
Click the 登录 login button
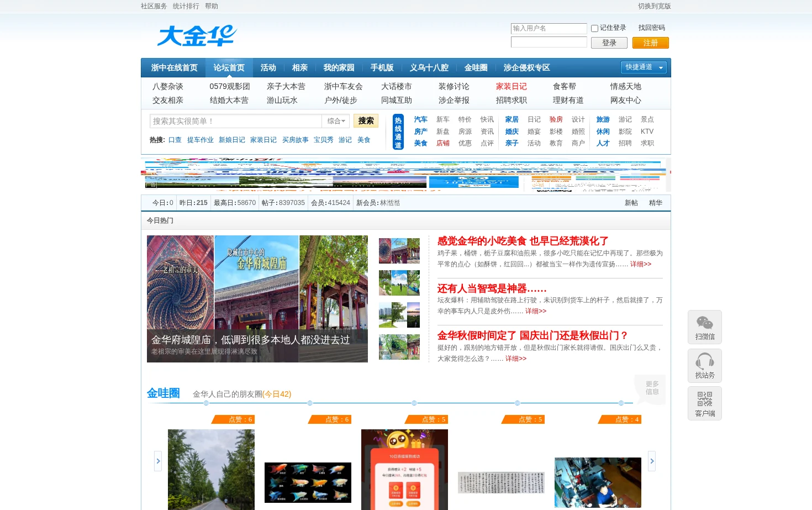tap(609, 43)
